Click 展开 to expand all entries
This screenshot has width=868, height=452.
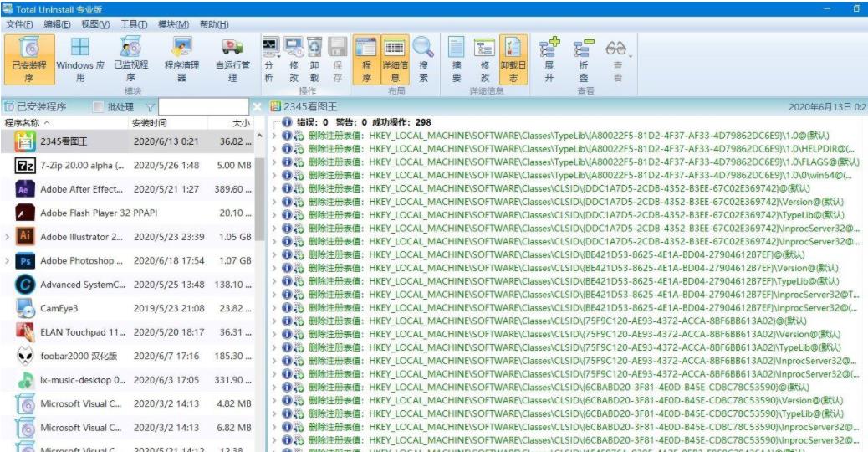pos(549,59)
